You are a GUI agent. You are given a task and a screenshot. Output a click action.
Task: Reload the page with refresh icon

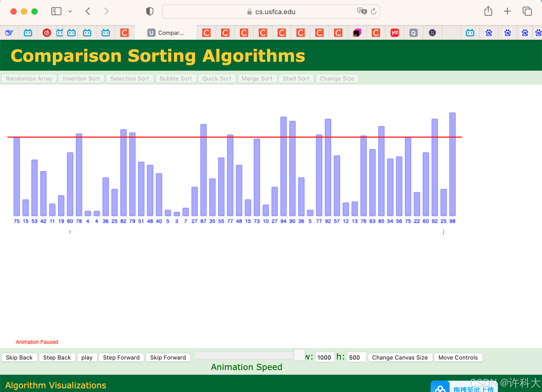tap(374, 11)
